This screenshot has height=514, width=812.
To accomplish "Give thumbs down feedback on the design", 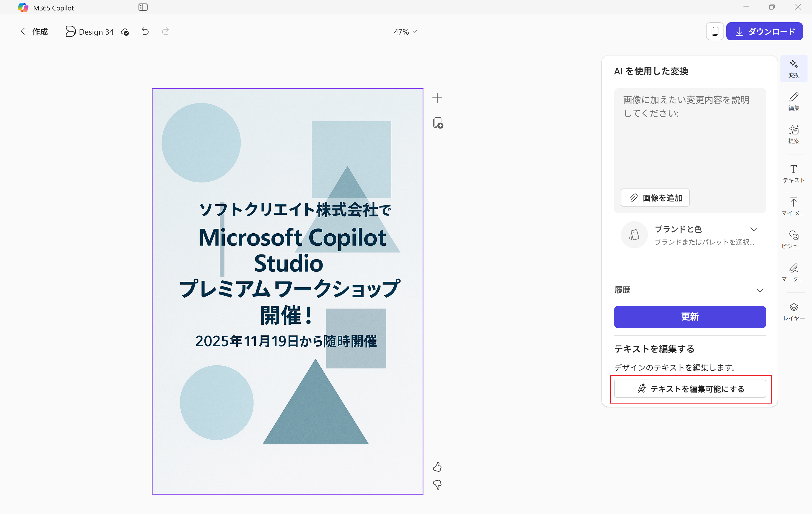I will 437,485.
